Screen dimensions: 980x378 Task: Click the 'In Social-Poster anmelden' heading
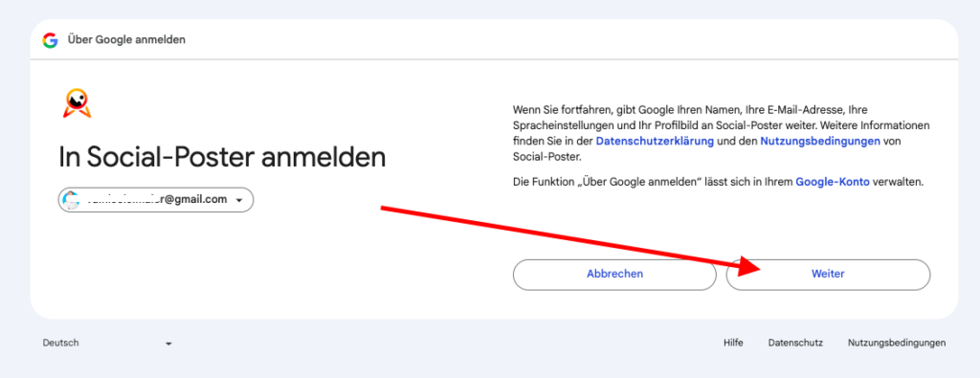222,158
